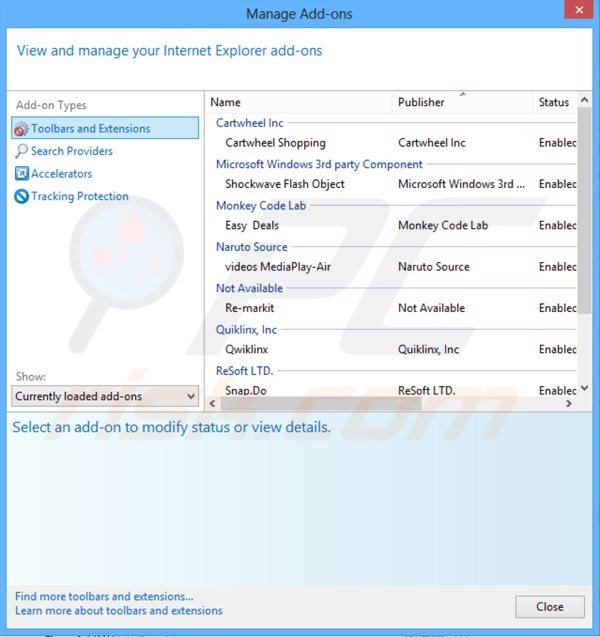Click Naruto Source publisher cell

pos(433,267)
